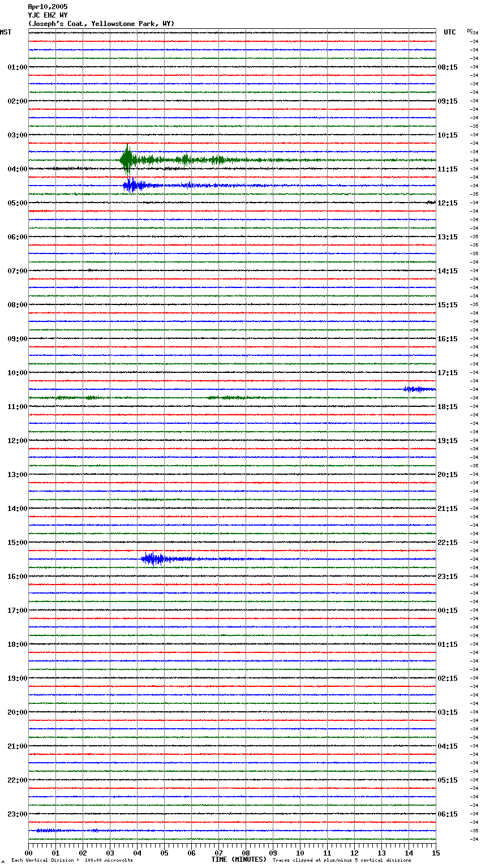The height and width of the screenshot is (868, 481).
Task: Select the 05:00 MST time label
Action: [18, 203]
